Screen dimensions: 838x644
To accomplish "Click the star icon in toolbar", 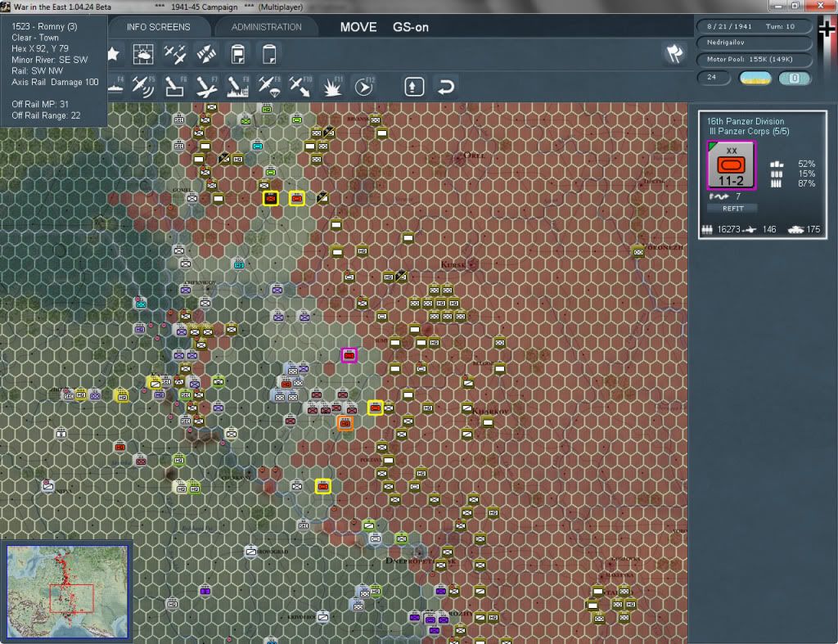I will point(113,54).
